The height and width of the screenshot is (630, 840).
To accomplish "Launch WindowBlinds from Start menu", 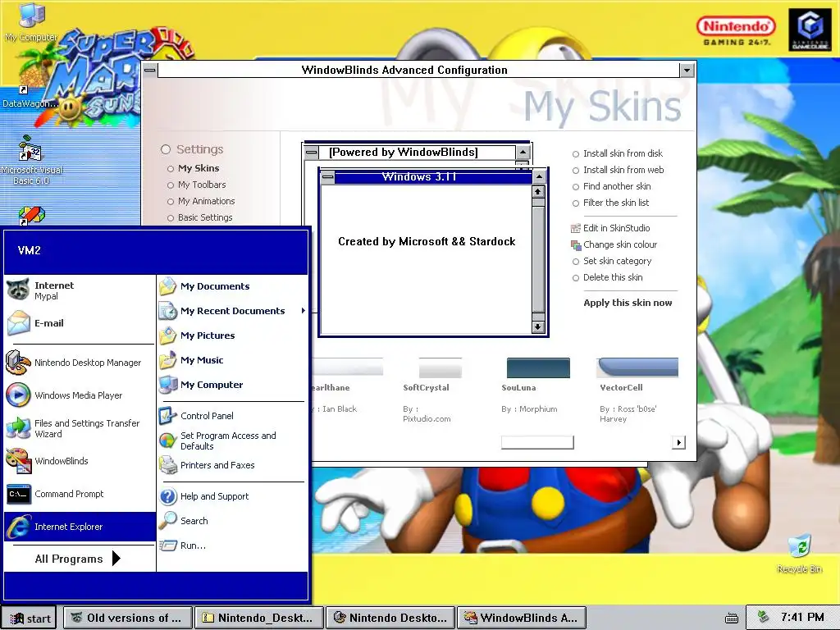I will pos(80,461).
